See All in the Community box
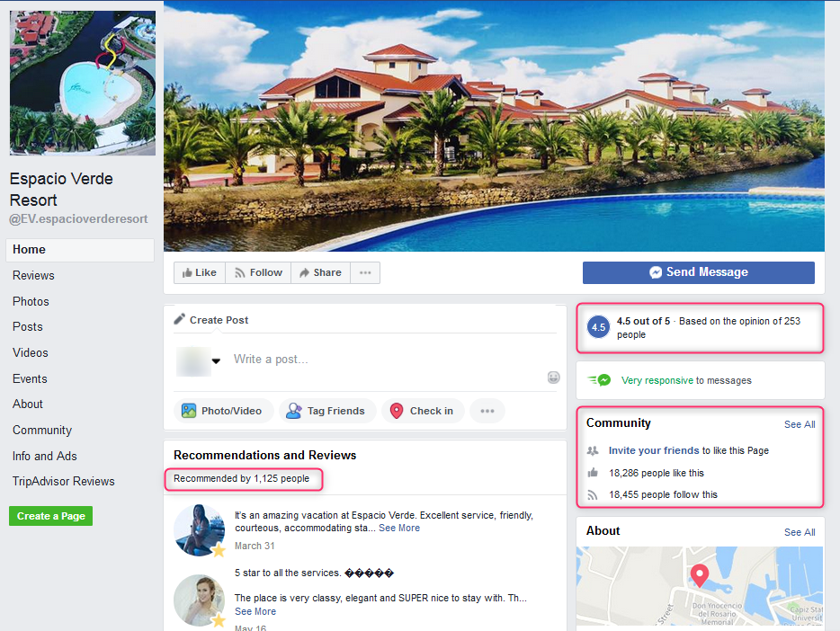840x631 pixels. (x=800, y=424)
